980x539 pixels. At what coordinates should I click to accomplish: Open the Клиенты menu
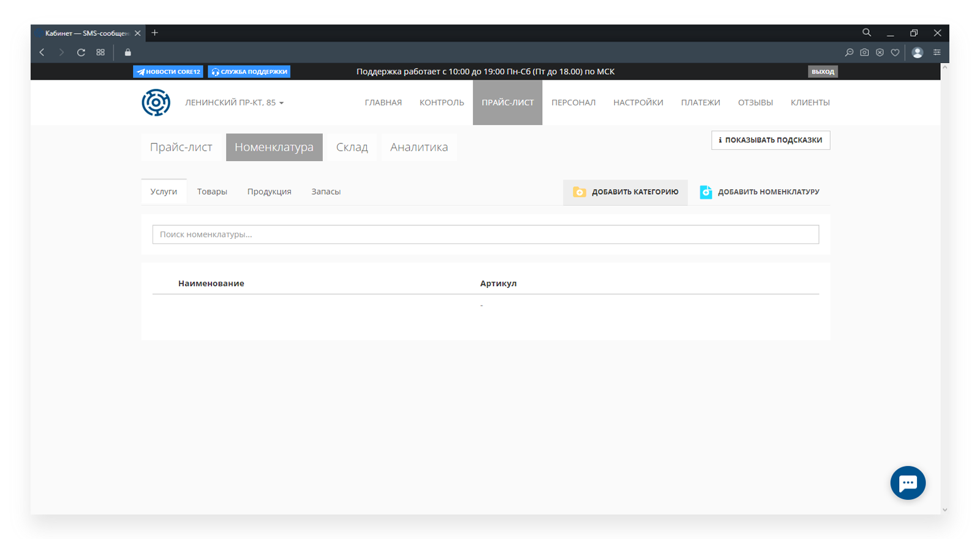pyautogui.click(x=810, y=102)
